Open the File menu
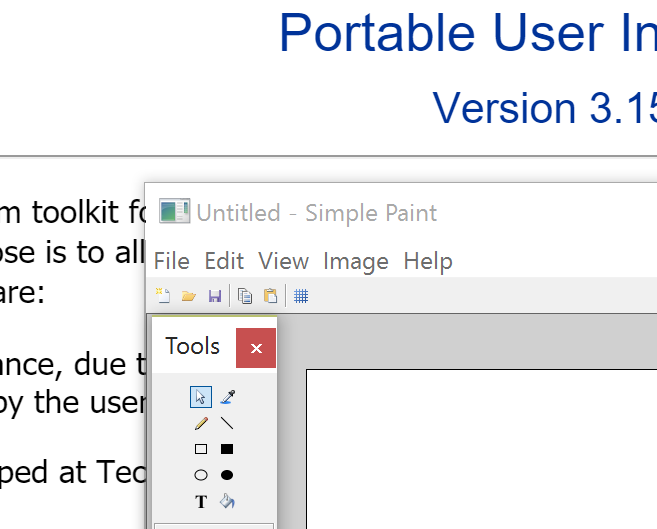657x529 pixels. coord(171,261)
